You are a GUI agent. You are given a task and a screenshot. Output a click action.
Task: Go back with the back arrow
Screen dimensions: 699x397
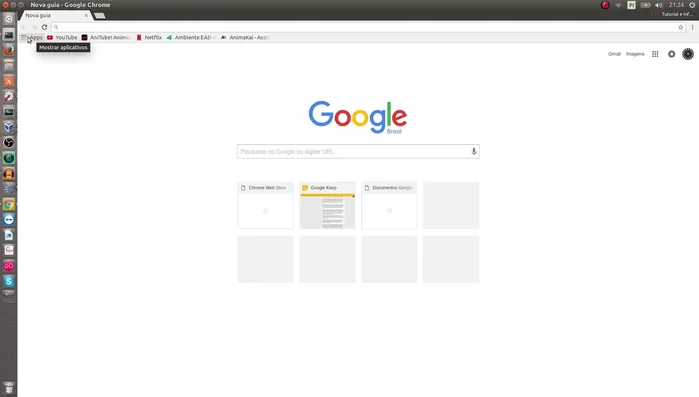[x=24, y=27]
